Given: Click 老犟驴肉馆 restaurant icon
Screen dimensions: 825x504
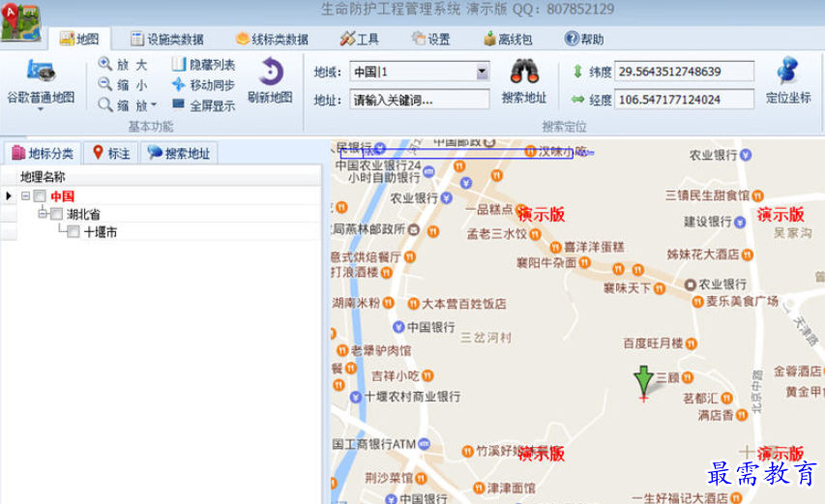Looking at the screenshot, I should (x=342, y=350).
